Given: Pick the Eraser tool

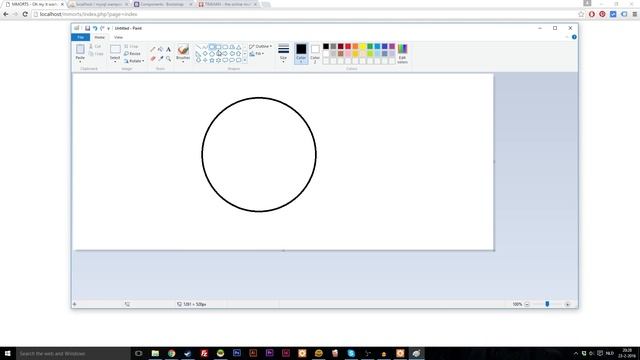Looking at the screenshot, I should pyautogui.click(x=153, y=59).
